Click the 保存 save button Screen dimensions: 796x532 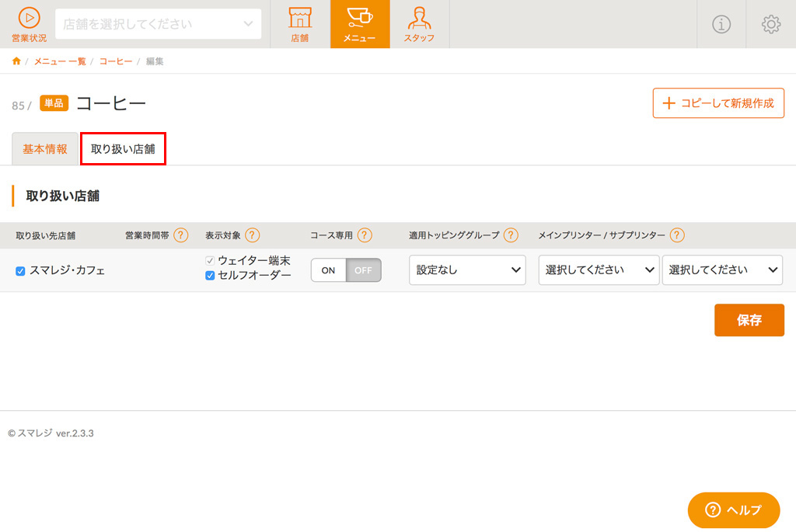(x=749, y=320)
